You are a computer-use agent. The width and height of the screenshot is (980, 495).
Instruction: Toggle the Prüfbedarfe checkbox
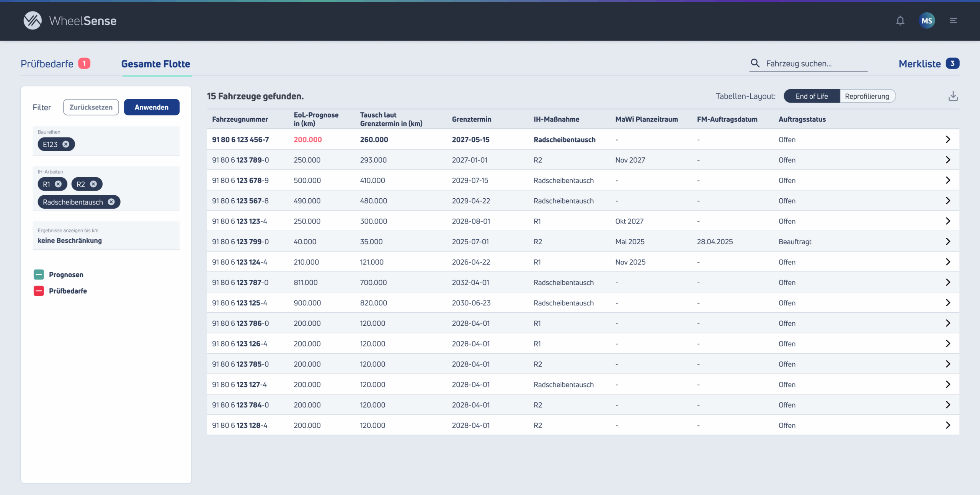click(39, 291)
